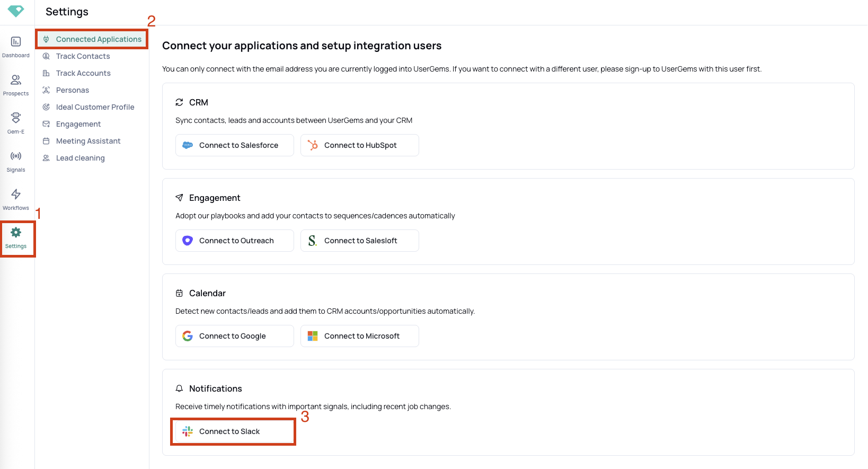Open the Signals broadcast icon

(16, 156)
